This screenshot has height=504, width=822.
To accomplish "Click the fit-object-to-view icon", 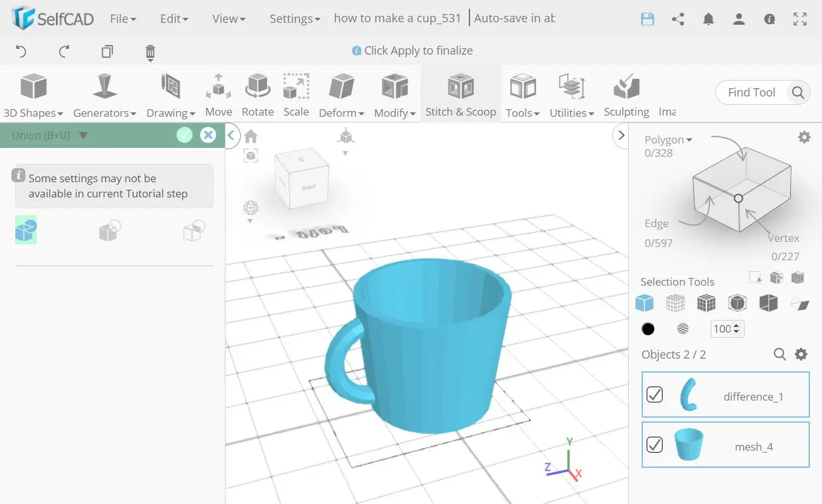I will coord(251,156).
